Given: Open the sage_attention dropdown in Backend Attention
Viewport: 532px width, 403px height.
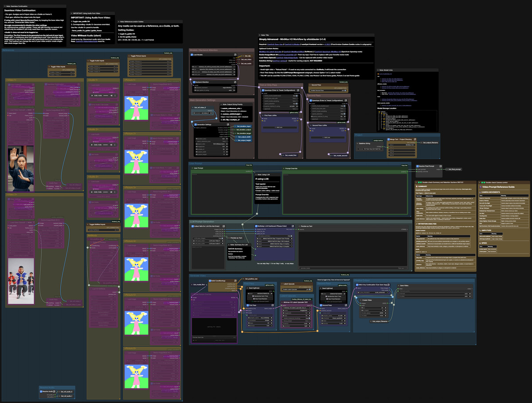Looking at the screenshot, I should (215, 87).
